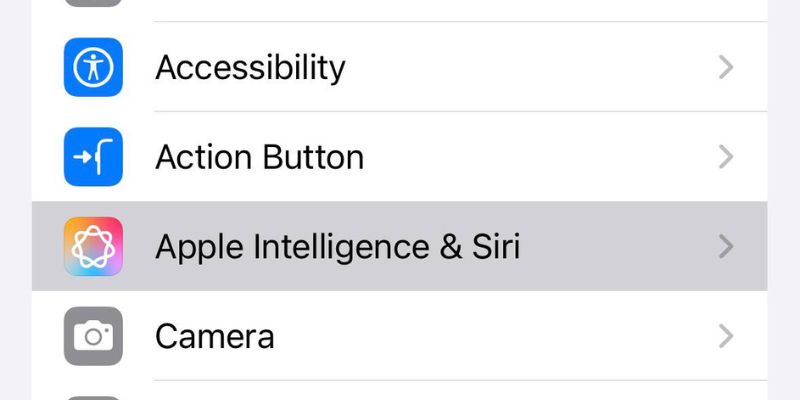The image size is (800, 400).
Task: Click chevron beside Apple Intelligence & Siri
Action: coord(726,246)
